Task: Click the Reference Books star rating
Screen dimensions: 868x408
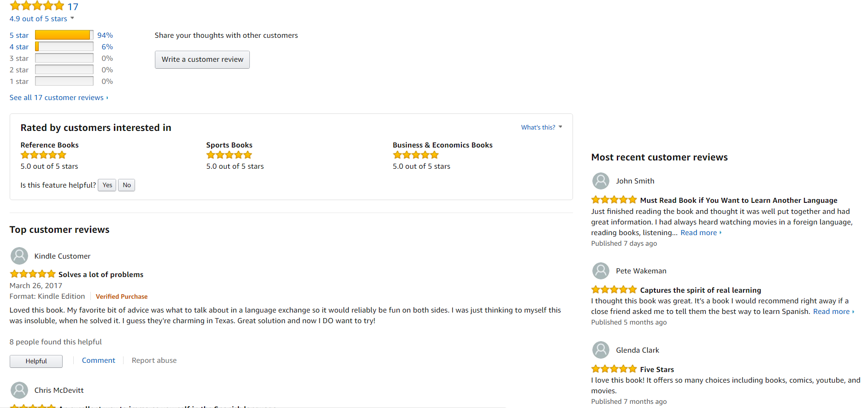Action: [x=43, y=155]
